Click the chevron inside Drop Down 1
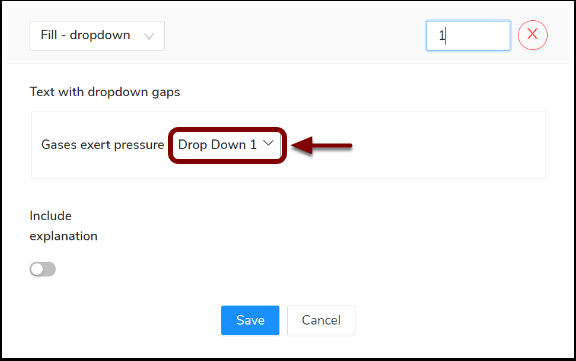The height and width of the screenshot is (361, 576). (269, 143)
